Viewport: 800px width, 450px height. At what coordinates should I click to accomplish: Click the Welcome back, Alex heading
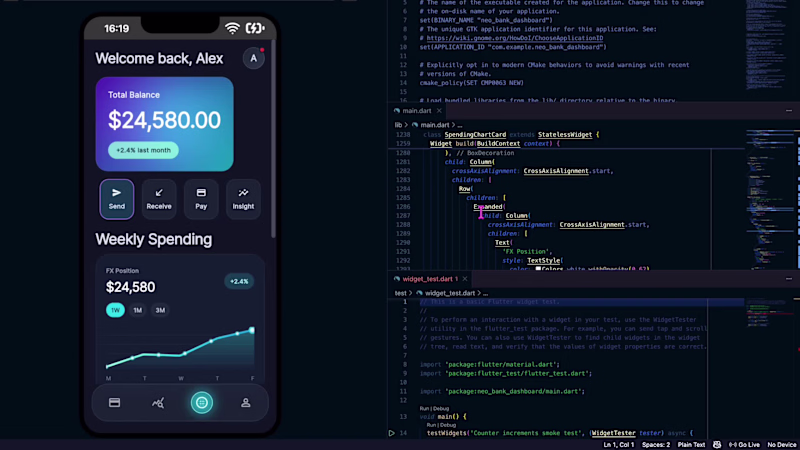[159, 59]
